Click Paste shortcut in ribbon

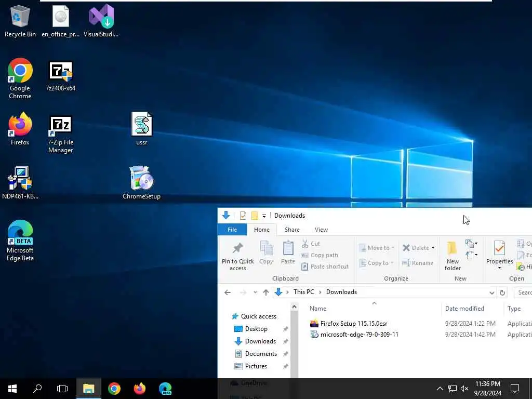325,267
